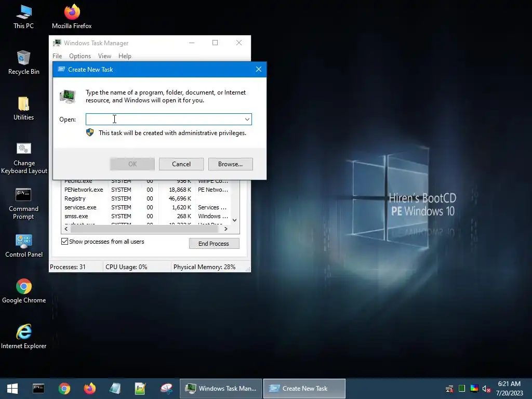Launch Command Prompt from taskbar

coord(38,389)
